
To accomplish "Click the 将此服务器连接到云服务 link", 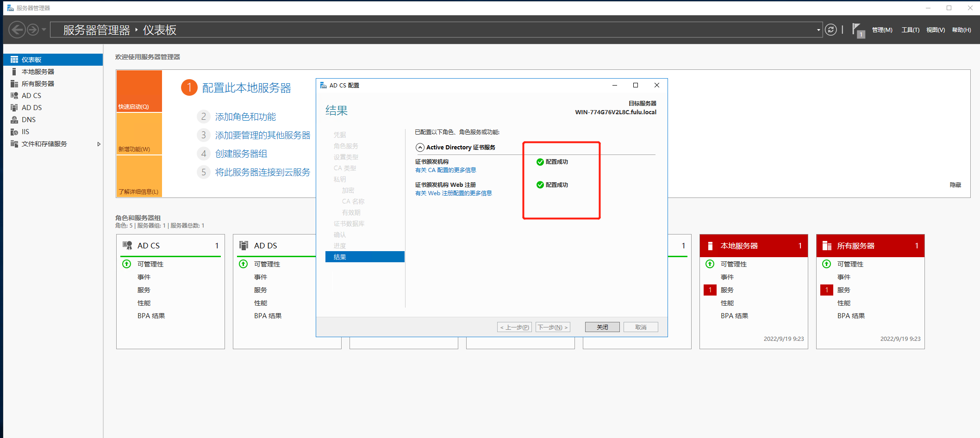I will 262,172.
